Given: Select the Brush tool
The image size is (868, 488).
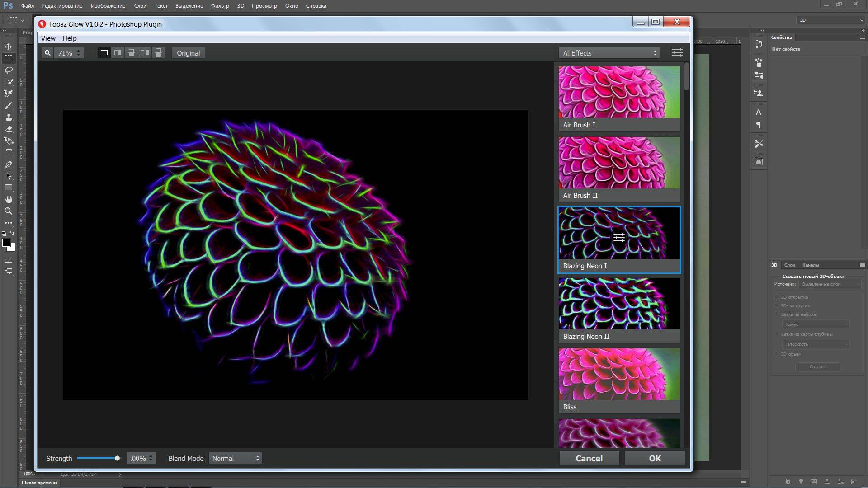Looking at the screenshot, I should (x=9, y=105).
